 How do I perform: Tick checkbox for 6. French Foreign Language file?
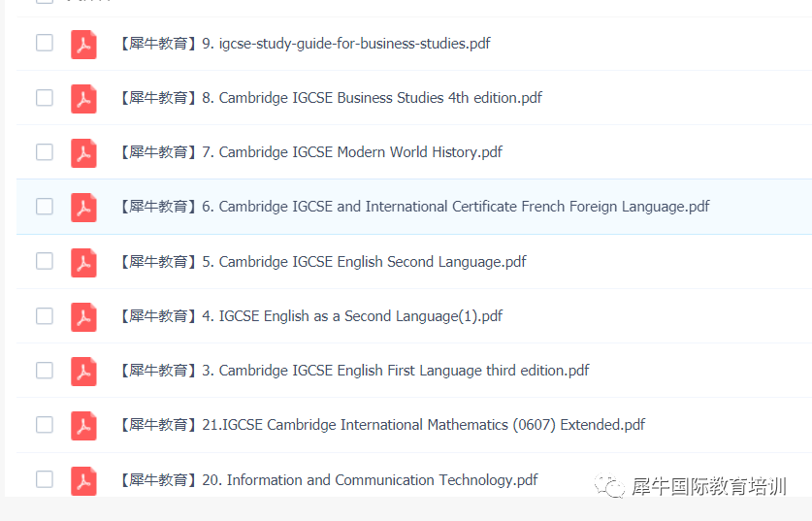45,206
